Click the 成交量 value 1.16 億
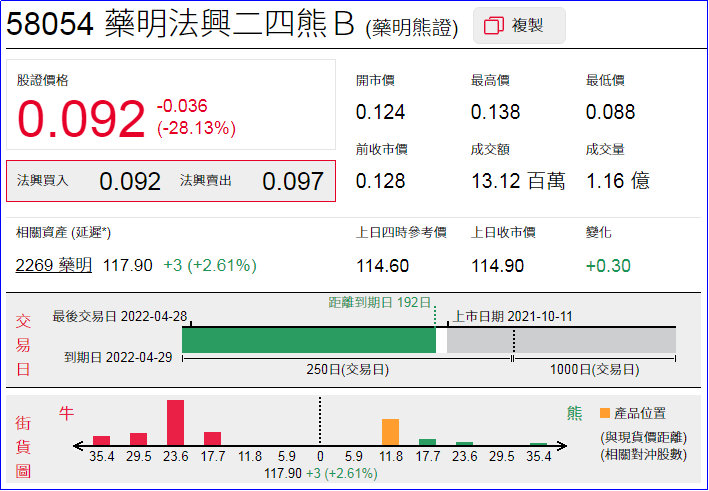The height and width of the screenshot is (491, 709). [x=618, y=181]
